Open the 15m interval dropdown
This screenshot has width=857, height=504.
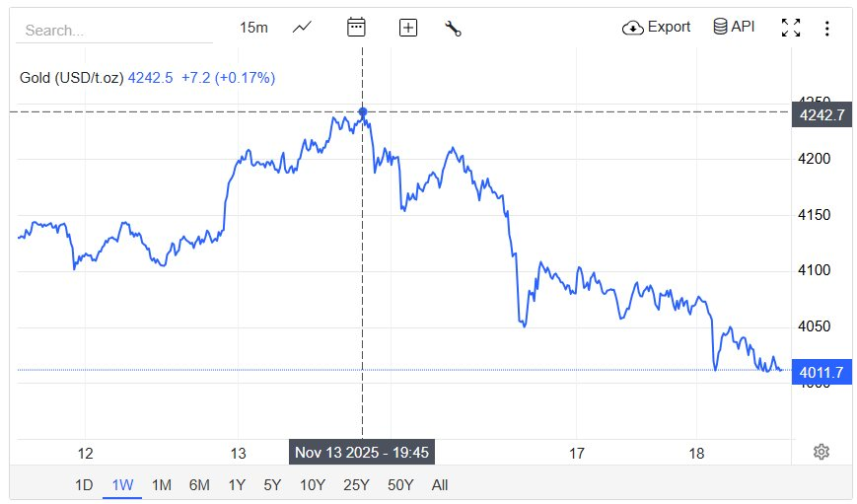(253, 28)
